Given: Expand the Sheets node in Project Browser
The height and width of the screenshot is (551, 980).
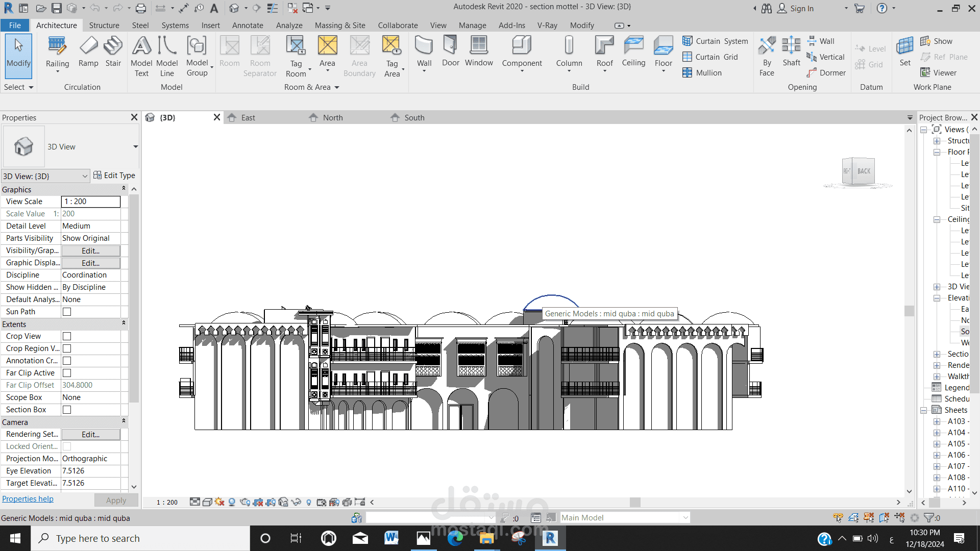Looking at the screenshot, I should pos(924,410).
